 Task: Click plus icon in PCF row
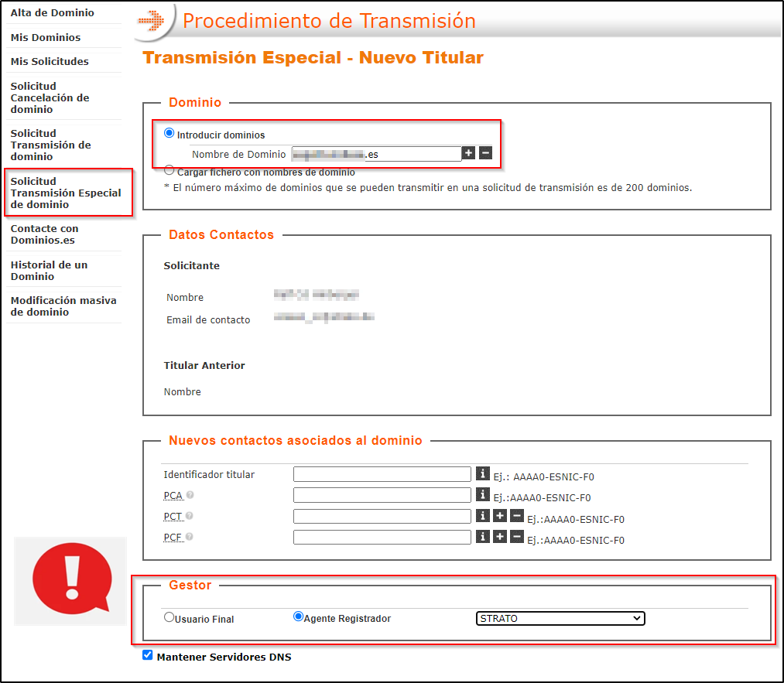click(x=500, y=536)
